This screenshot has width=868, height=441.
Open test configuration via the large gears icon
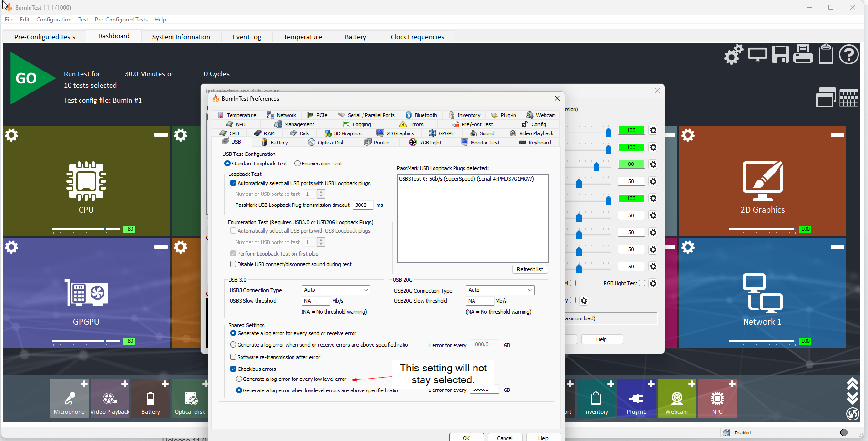tap(734, 54)
